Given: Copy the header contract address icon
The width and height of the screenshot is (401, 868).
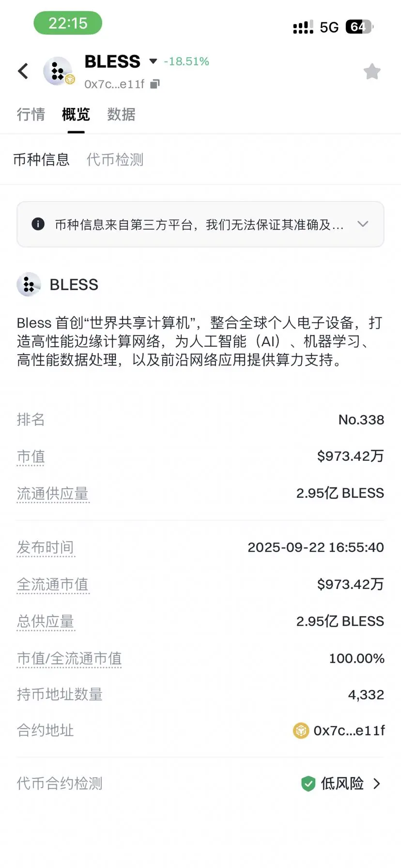Looking at the screenshot, I should 154,84.
